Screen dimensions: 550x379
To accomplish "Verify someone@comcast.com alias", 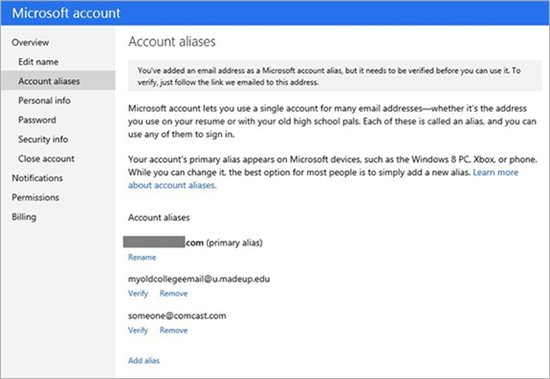I will (138, 330).
